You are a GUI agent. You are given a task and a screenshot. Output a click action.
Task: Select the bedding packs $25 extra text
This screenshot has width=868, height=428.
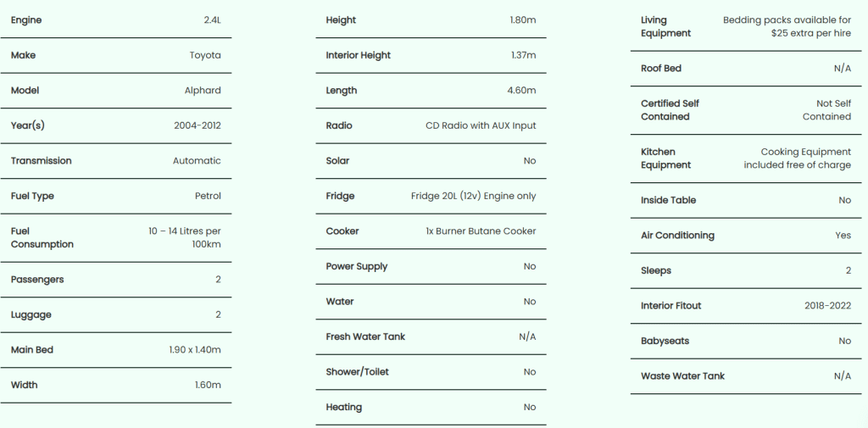click(787, 26)
